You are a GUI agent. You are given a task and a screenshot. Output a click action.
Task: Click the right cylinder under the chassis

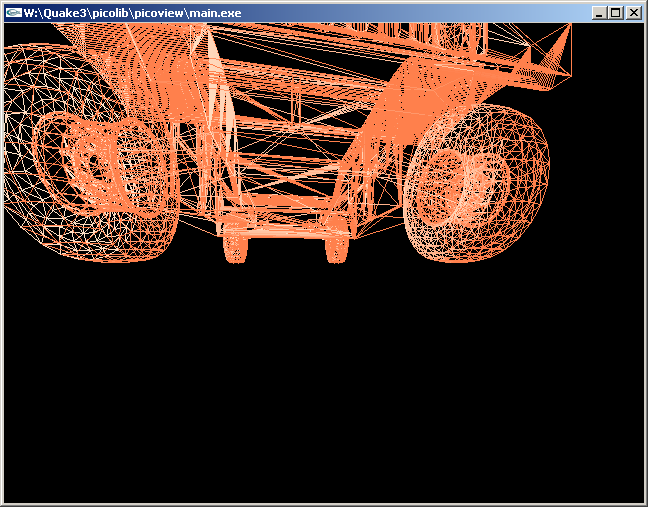point(337,245)
